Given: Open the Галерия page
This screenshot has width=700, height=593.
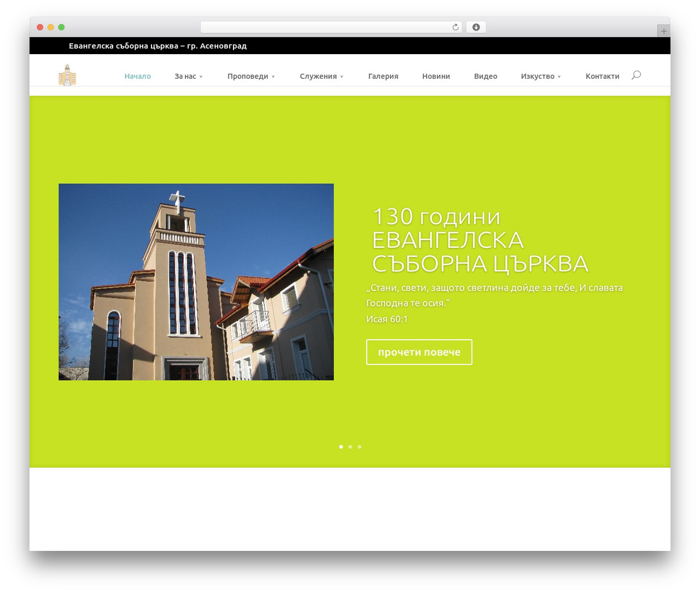Looking at the screenshot, I should point(383,76).
